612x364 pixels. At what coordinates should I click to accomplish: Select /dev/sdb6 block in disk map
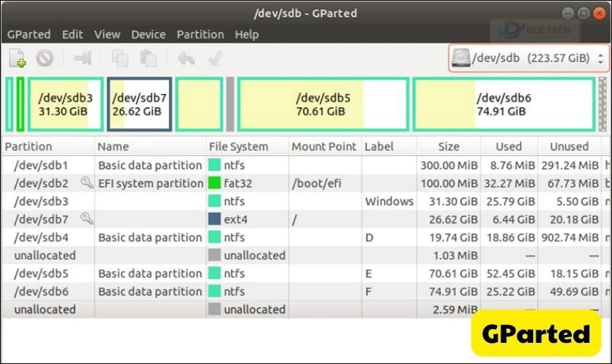(504, 104)
